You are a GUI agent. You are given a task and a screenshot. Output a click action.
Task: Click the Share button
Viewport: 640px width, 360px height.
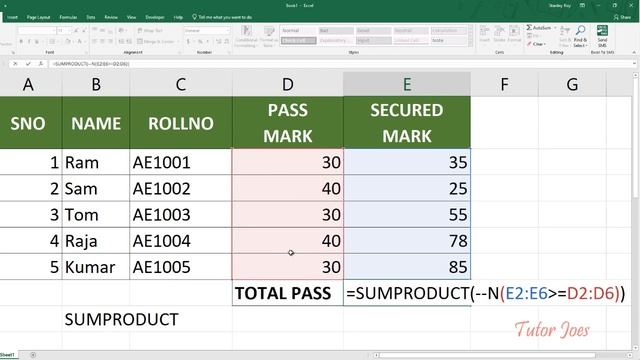pyautogui.click(x=622, y=17)
